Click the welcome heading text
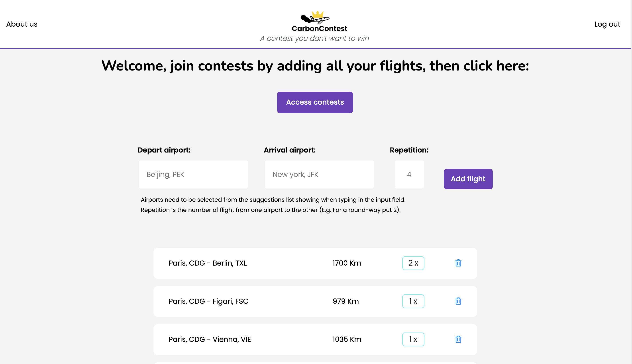The width and height of the screenshot is (632, 364). coord(315,66)
